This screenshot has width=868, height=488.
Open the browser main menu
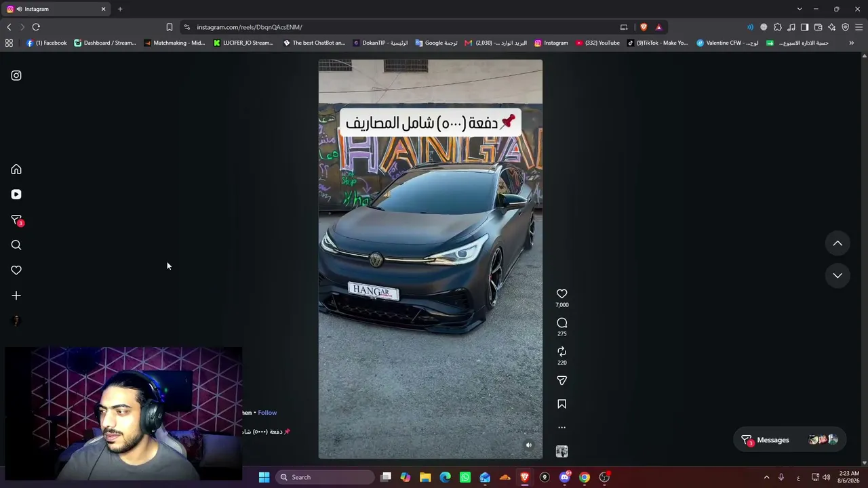click(859, 27)
